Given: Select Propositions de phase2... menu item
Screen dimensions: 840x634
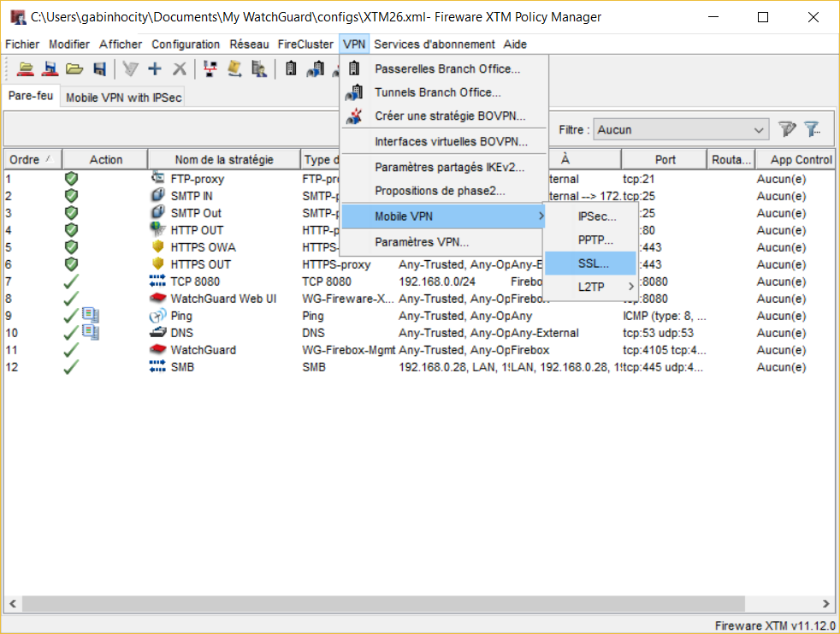Looking at the screenshot, I should tap(444, 191).
